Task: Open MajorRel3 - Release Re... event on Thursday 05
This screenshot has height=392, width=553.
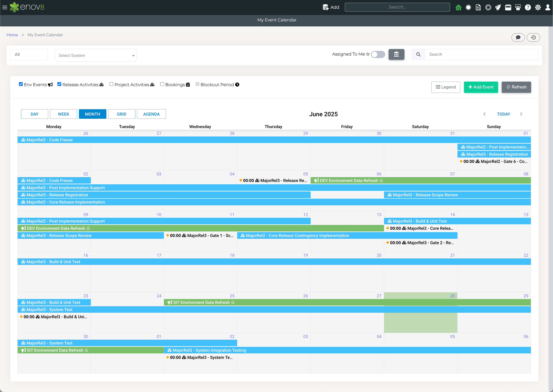Action: 273,180
